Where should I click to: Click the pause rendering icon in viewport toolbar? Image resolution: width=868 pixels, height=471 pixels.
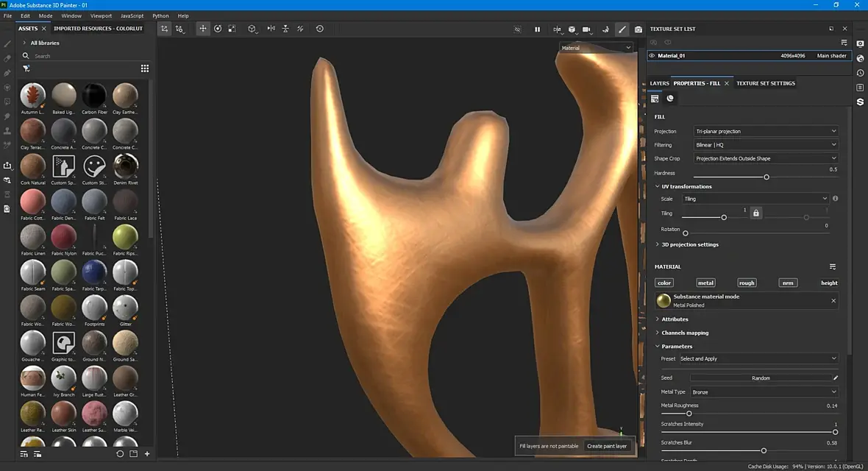537,29
